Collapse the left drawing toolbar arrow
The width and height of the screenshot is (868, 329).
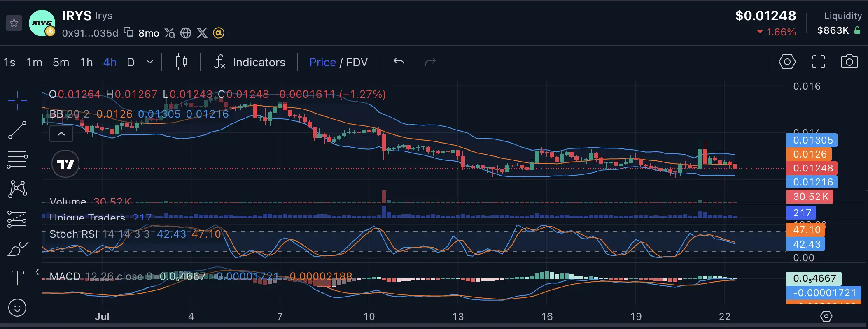tap(37, 272)
